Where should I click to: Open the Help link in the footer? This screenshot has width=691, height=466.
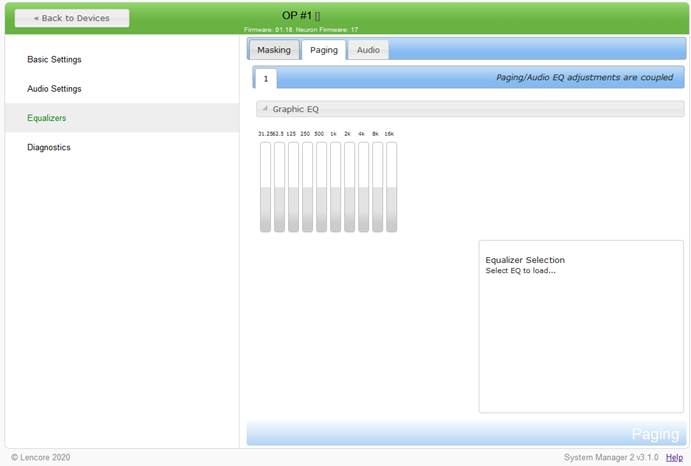click(674, 457)
